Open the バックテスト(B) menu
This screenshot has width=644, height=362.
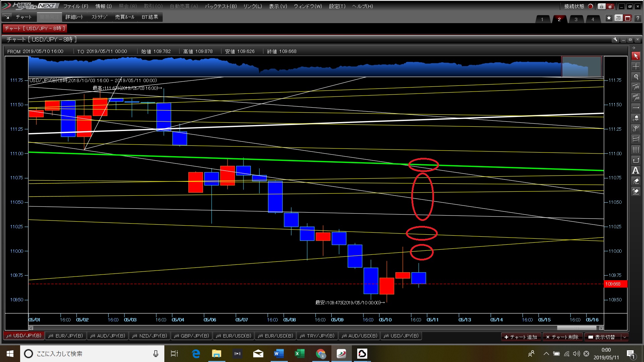[x=221, y=6]
